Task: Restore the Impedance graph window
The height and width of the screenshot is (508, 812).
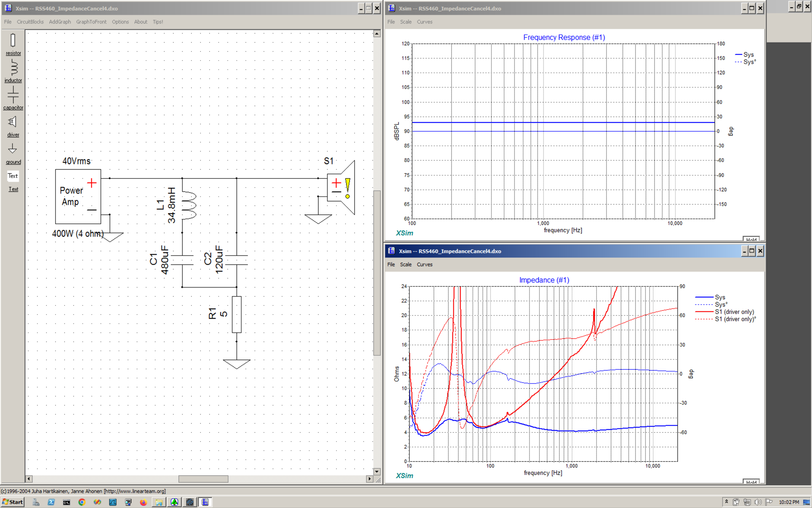Action: tap(752, 251)
